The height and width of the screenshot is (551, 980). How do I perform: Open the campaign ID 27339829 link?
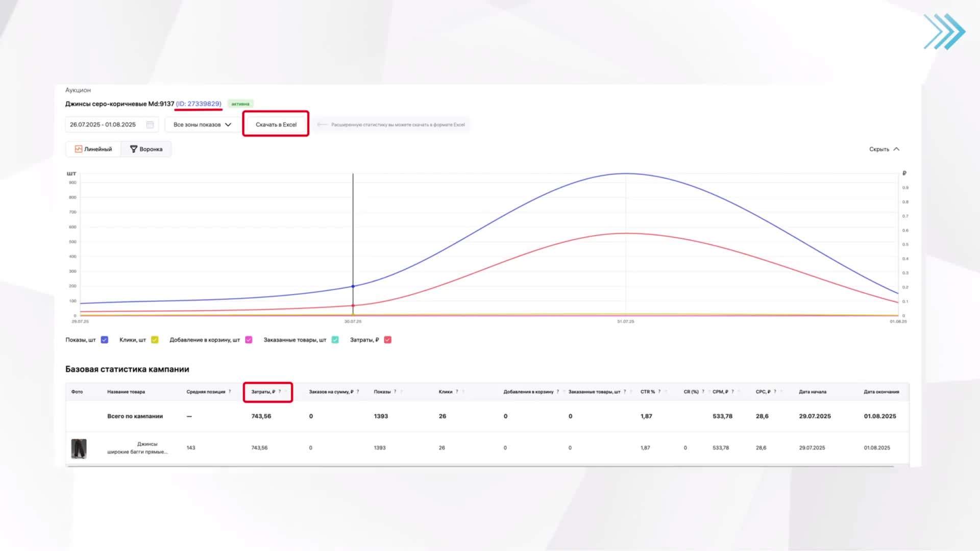click(199, 104)
